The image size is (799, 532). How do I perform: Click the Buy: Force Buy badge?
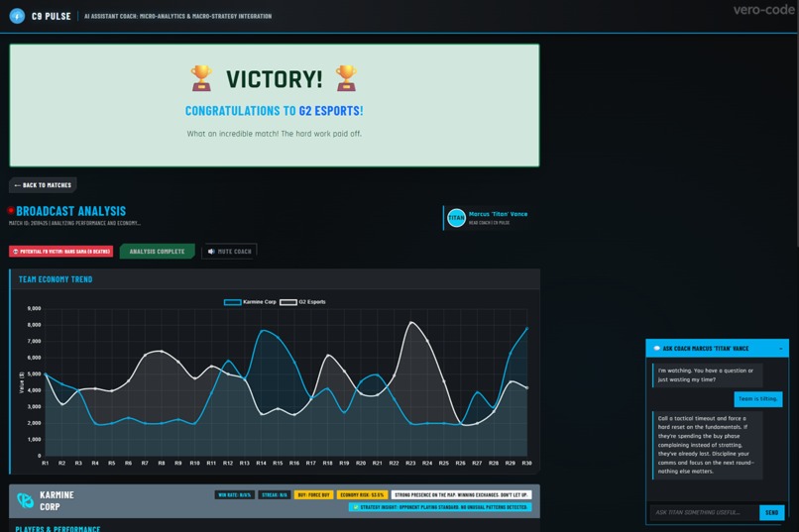coord(313,494)
